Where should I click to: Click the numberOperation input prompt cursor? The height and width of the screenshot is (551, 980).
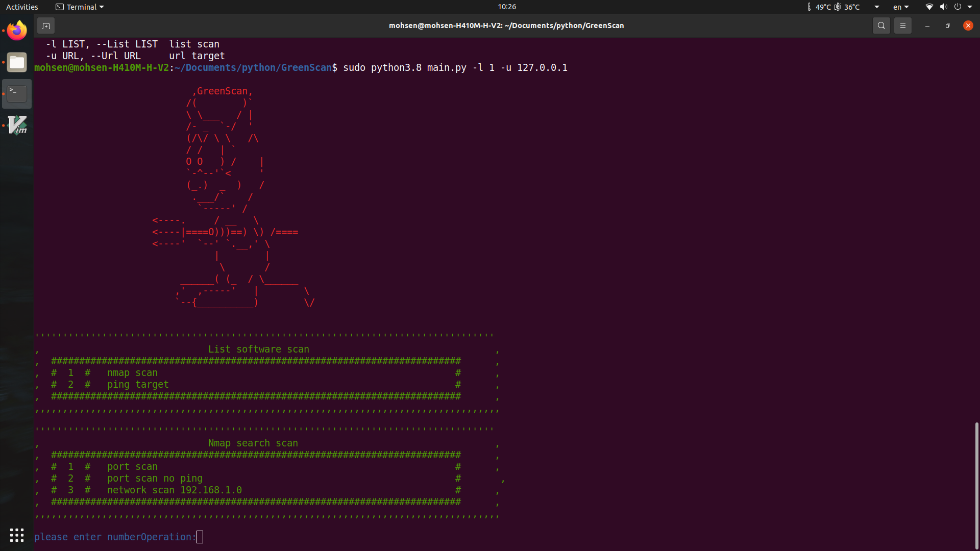(x=200, y=537)
